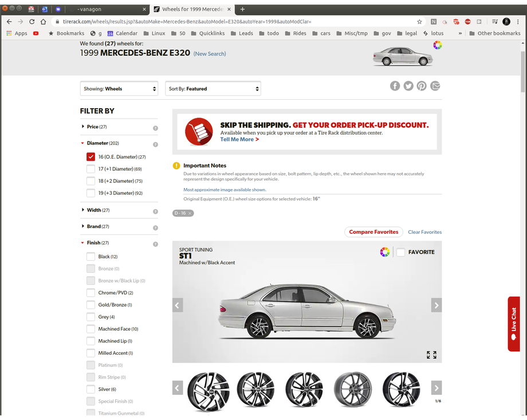Viewport: 527px width, 420px height.
Task: Reload the tirerack page
Action: pos(32,22)
